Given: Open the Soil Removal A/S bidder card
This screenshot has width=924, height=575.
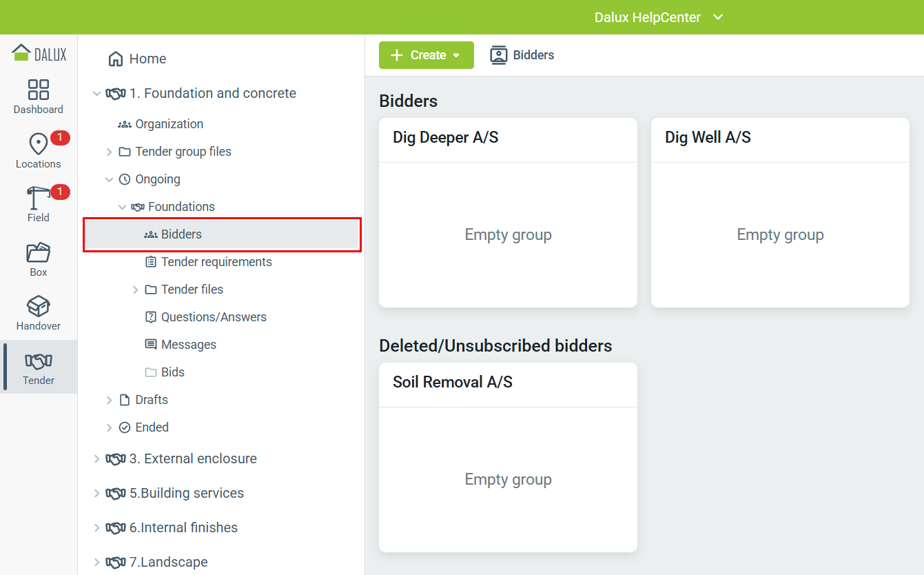Looking at the screenshot, I should click(x=508, y=457).
